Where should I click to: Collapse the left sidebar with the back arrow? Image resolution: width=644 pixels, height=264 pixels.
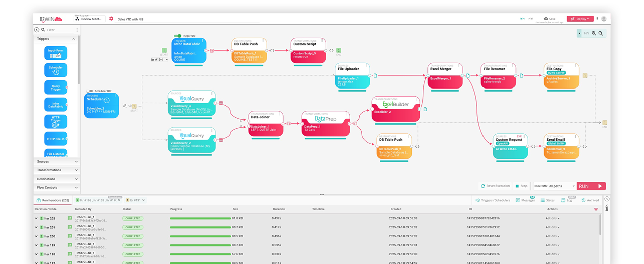coord(37,30)
